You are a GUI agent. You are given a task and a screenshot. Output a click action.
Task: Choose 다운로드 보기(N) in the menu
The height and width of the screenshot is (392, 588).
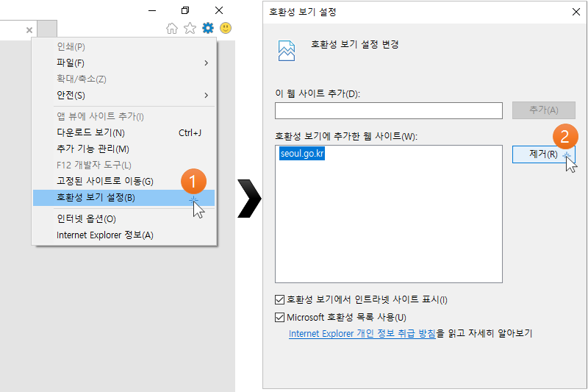click(x=90, y=133)
